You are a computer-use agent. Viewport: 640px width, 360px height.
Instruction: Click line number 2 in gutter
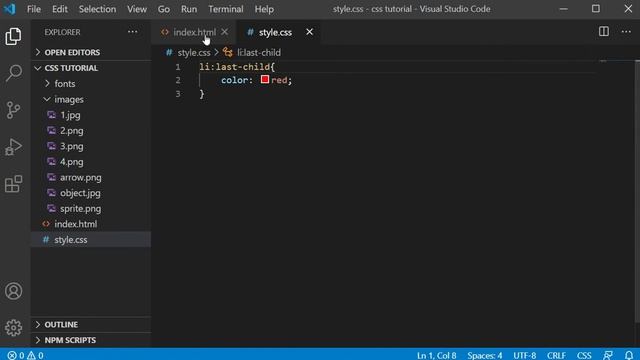coord(178,80)
